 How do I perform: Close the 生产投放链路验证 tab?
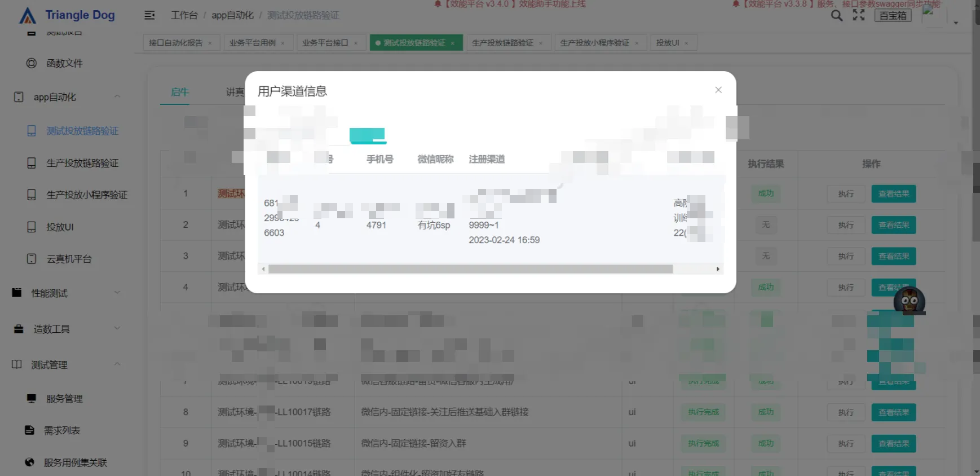point(541,43)
